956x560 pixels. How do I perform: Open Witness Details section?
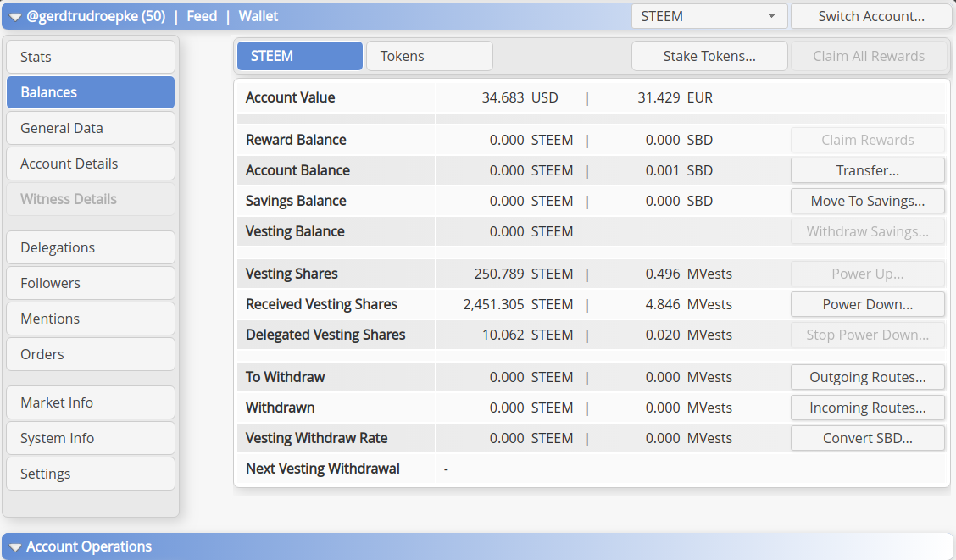point(91,198)
